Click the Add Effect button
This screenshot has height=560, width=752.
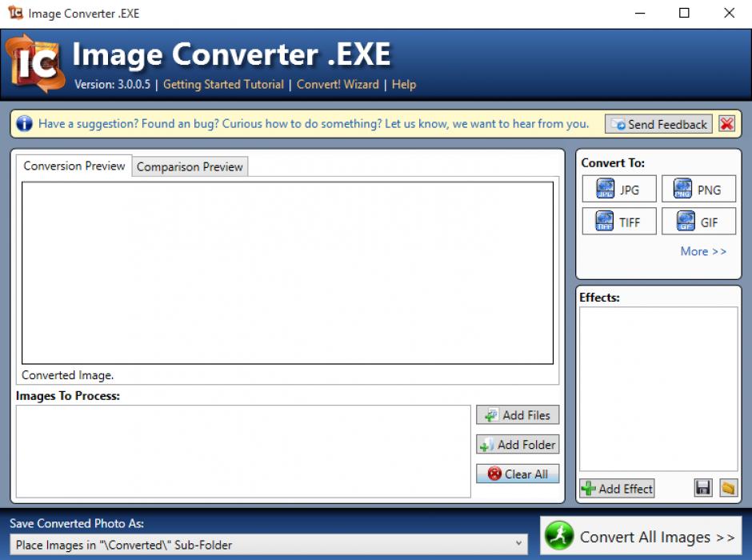coord(617,489)
